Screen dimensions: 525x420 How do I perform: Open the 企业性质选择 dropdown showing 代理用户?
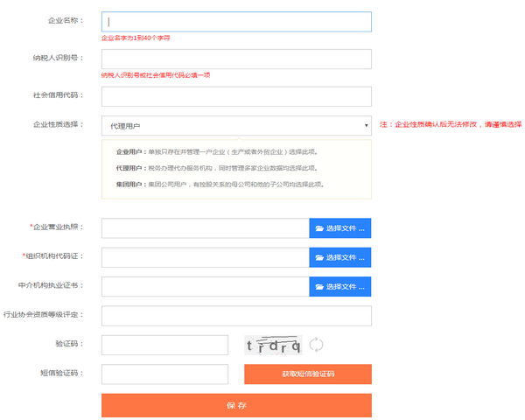click(x=236, y=126)
